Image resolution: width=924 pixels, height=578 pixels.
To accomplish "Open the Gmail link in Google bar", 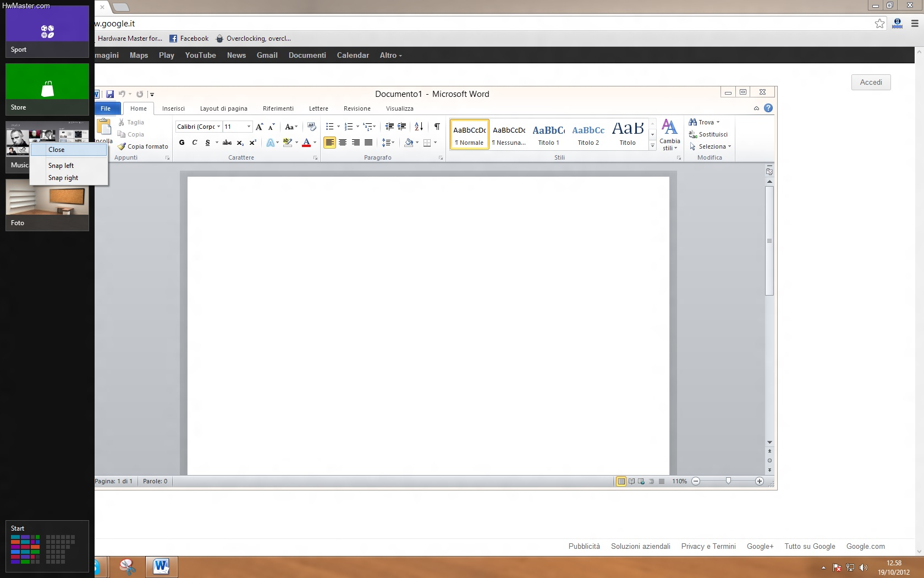I will pos(267,55).
